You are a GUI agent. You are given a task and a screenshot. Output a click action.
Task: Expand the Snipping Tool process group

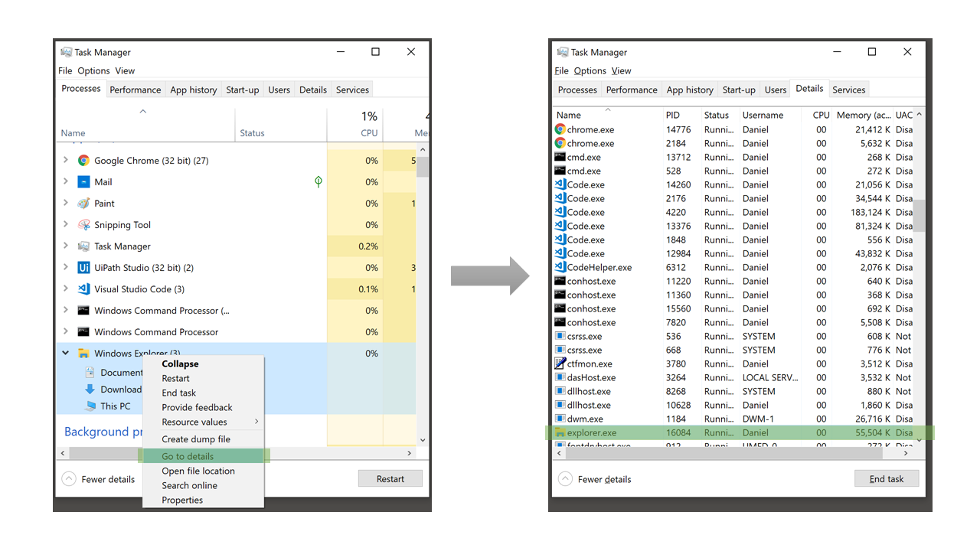(66, 225)
